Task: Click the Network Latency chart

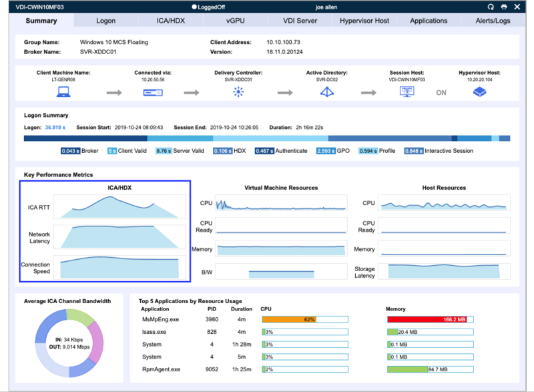Action: (119, 237)
